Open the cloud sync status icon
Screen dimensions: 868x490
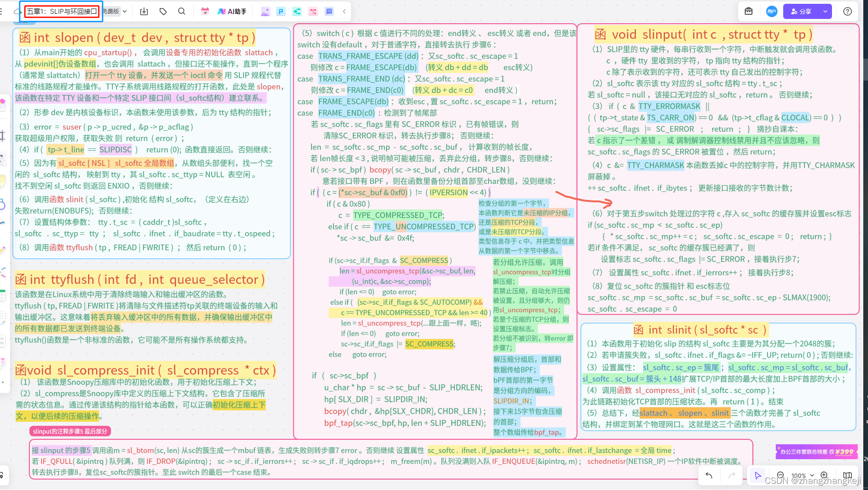click(18, 11)
